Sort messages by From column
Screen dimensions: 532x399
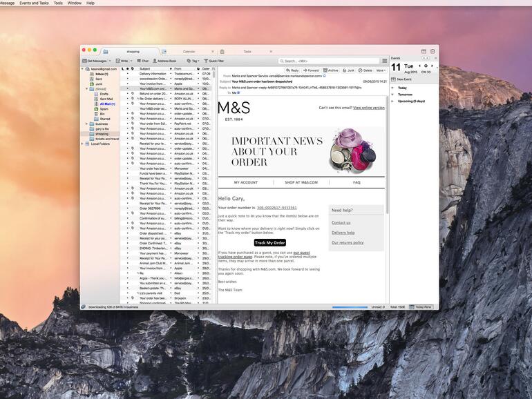[x=185, y=69]
